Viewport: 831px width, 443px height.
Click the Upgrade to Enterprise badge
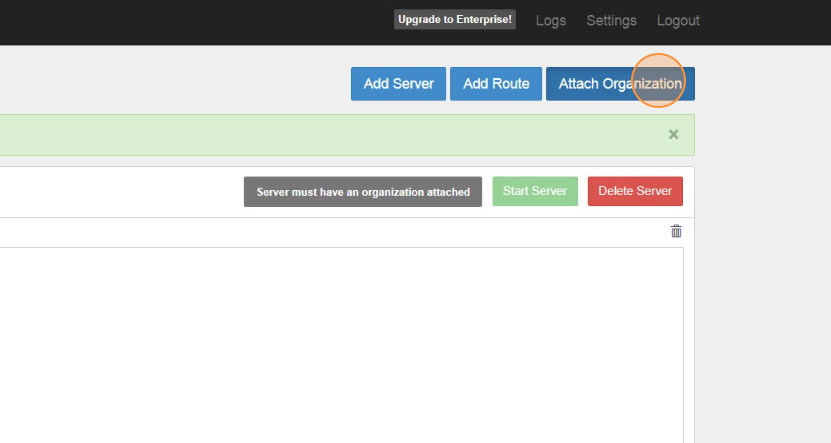(x=455, y=20)
